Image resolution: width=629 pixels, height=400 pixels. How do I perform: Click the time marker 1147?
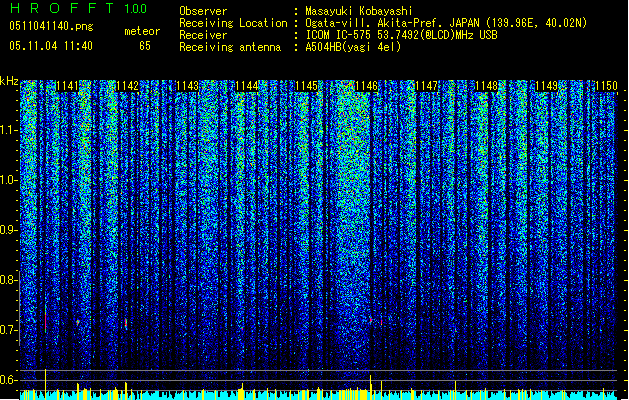[x=426, y=86]
